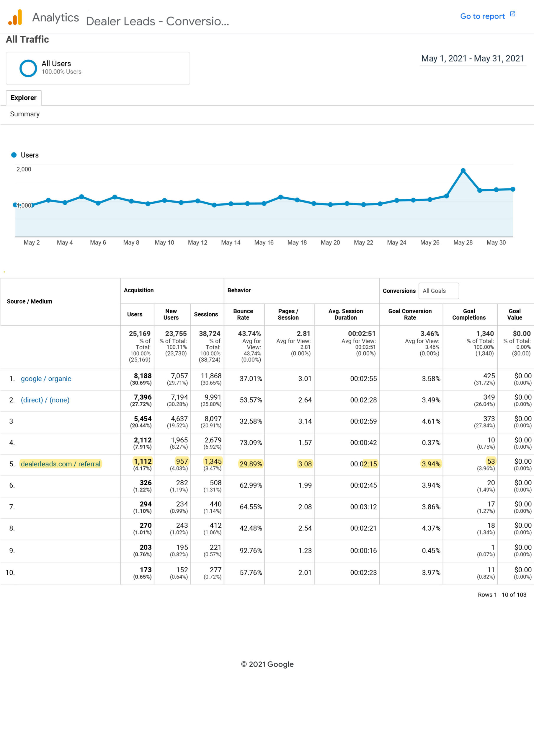Image resolution: width=534 pixels, height=756 pixels.
Task: Sort by the New Users column header
Action: (171, 315)
